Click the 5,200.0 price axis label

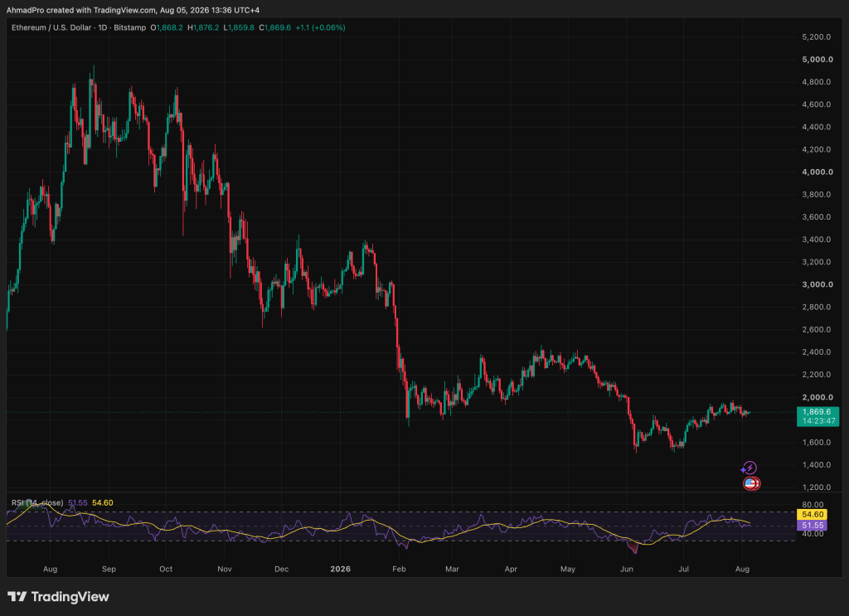click(x=817, y=36)
